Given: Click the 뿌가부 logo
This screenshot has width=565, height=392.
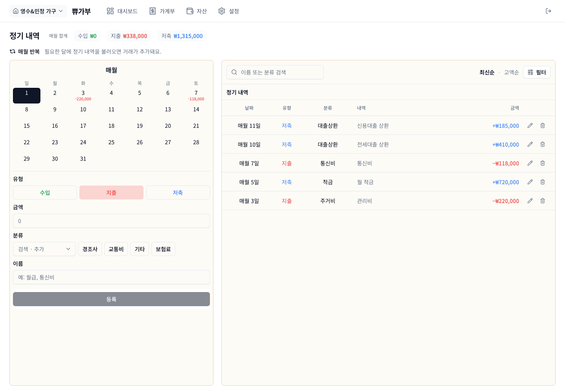Looking at the screenshot, I should [x=82, y=11].
